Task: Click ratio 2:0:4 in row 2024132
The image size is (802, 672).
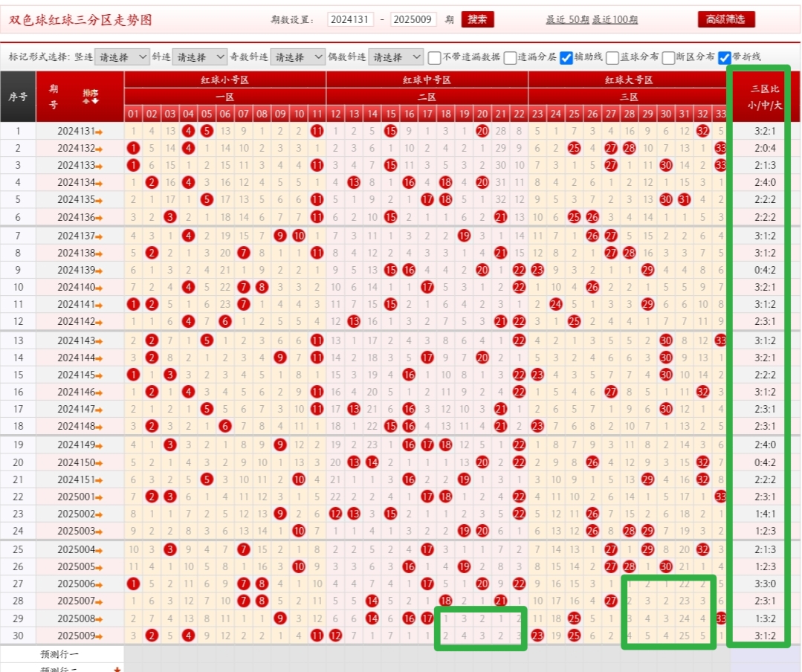Action: click(x=765, y=149)
